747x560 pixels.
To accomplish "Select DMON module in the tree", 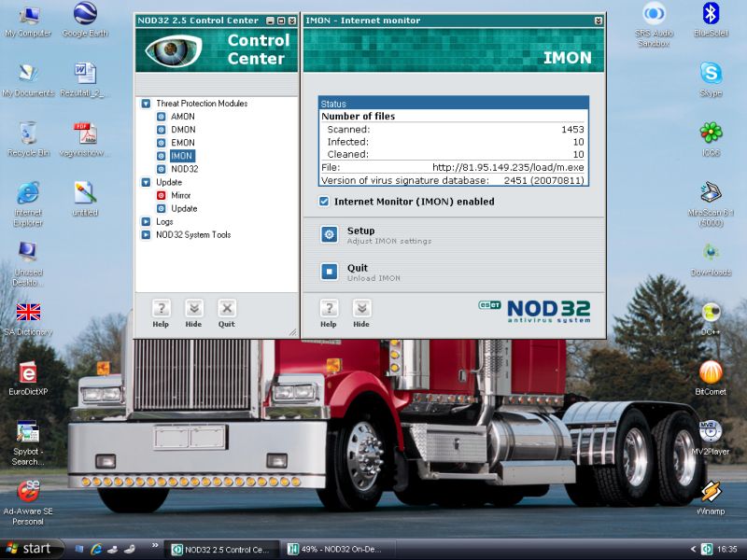I will point(182,130).
